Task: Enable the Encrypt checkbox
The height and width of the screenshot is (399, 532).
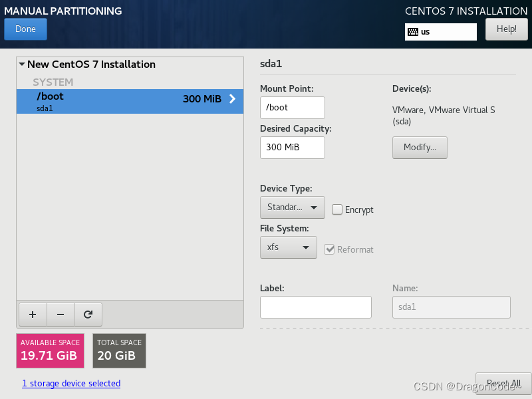Action: pos(337,209)
